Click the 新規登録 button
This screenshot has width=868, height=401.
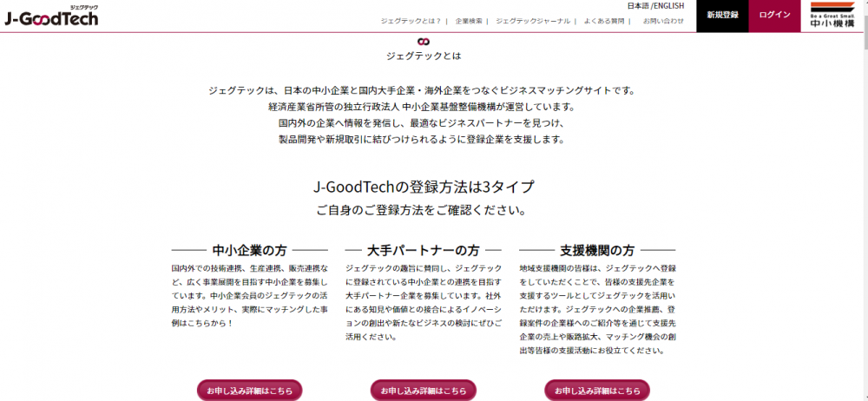point(722,16)
